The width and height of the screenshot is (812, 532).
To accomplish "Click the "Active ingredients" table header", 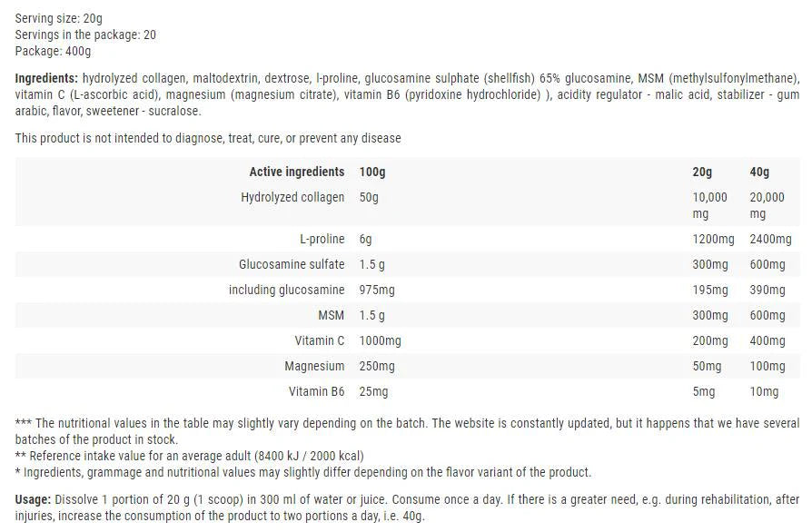I will tap(297, 172).
